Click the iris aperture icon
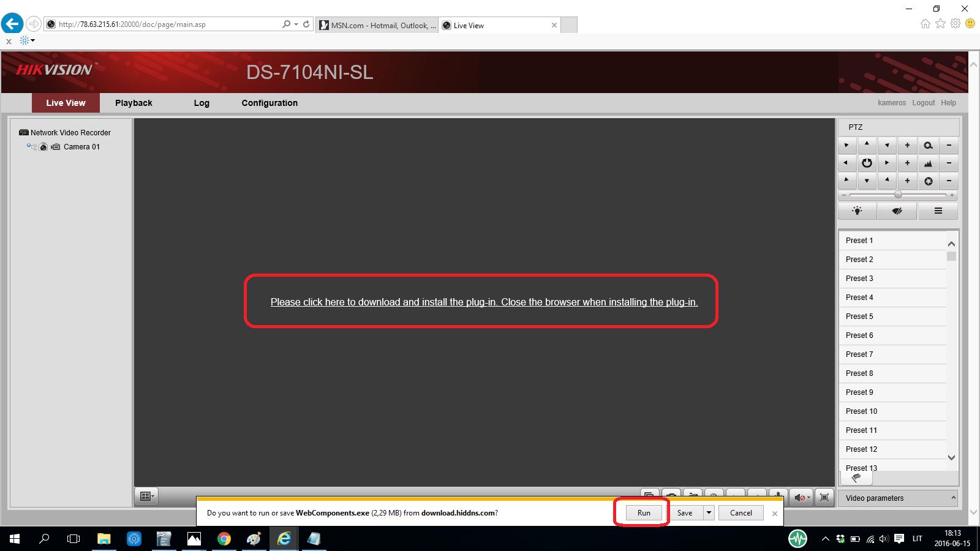The height and width of the screenshot is (551, 980). [928, 181]
